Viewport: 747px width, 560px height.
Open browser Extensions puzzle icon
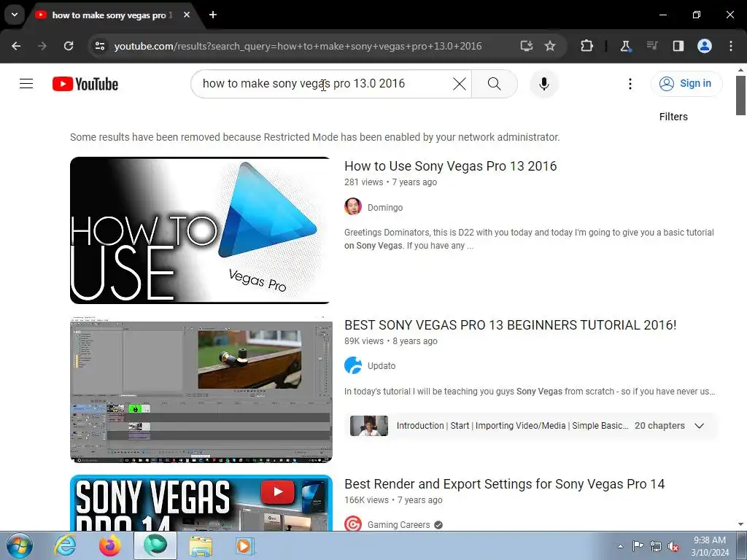click(587, 46)
